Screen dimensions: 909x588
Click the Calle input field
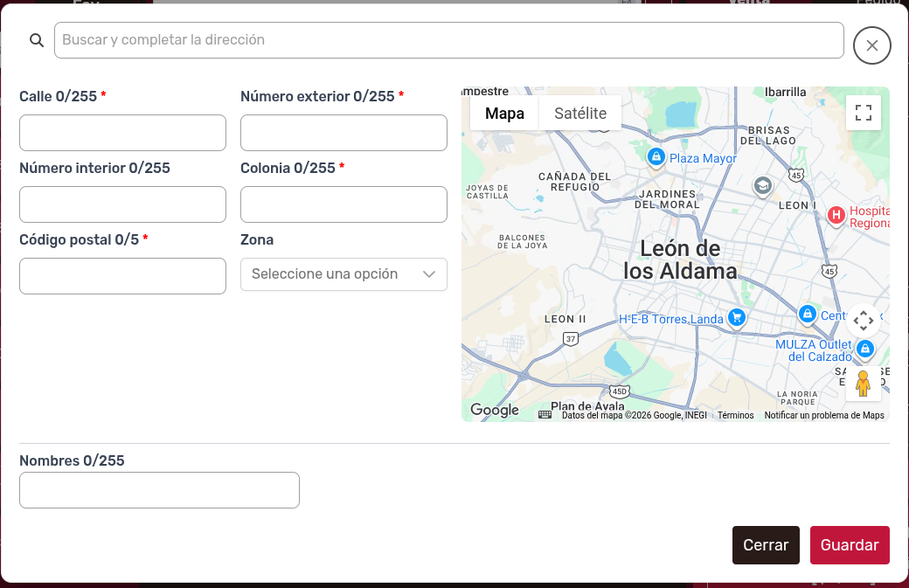coord(123,133)
